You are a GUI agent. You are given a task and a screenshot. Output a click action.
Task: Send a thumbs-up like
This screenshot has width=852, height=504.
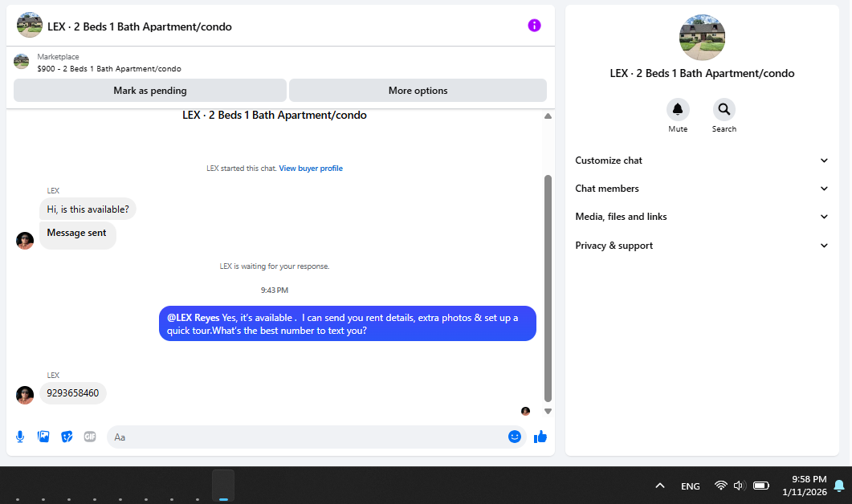tap(540, 437)
